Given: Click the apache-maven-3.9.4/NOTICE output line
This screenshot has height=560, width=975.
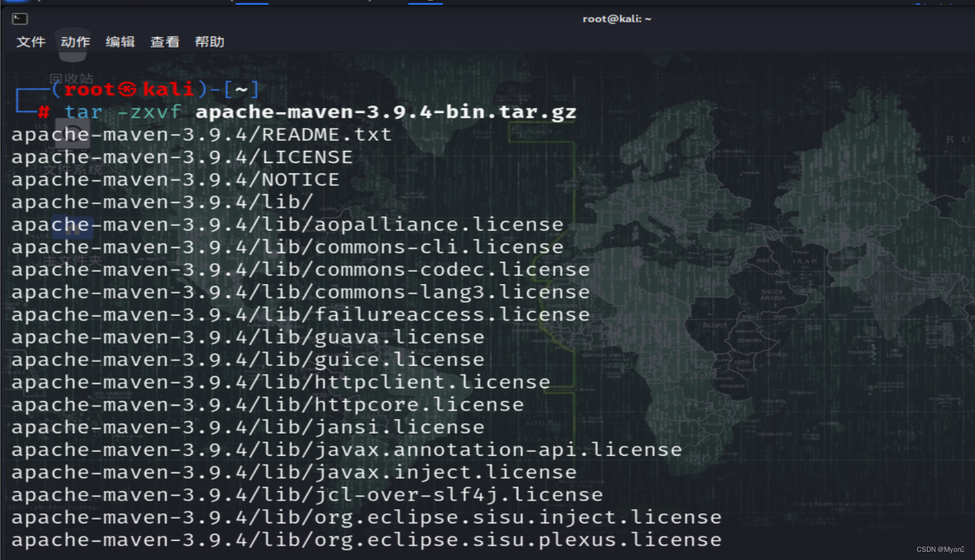Looking at the screenshot, I should (174, 179).
